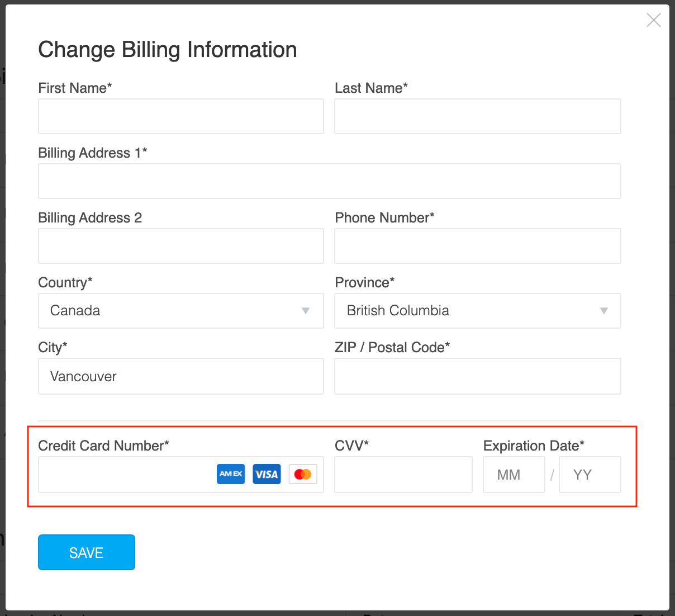675x616 pixels.
Task: Click the First Name* label
Action: [75, 88]
